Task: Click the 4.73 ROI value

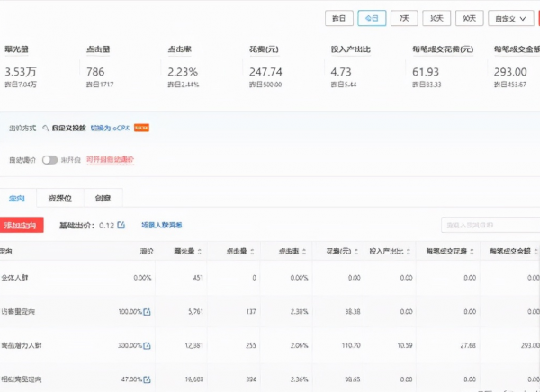Action: click(x=341, y=72)
